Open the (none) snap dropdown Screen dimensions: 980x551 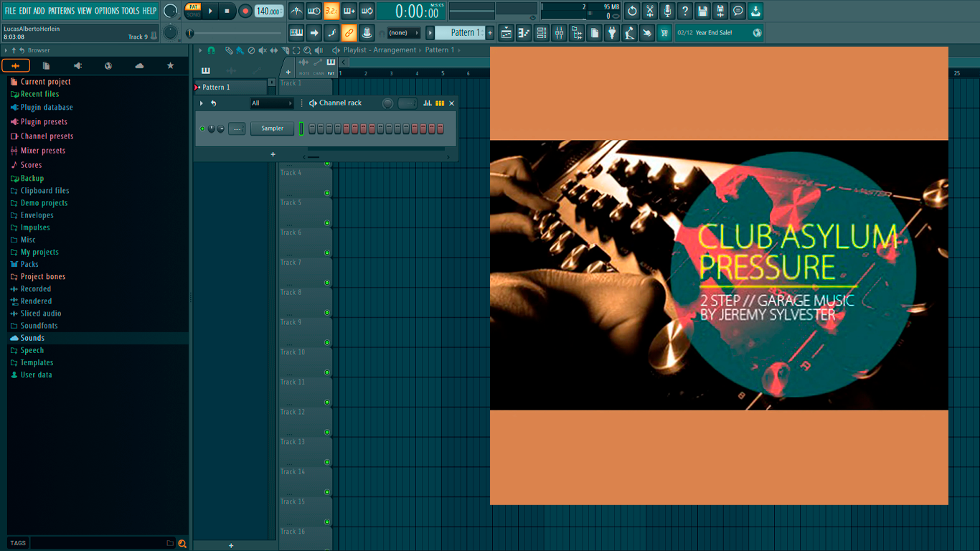coord(403,32)
